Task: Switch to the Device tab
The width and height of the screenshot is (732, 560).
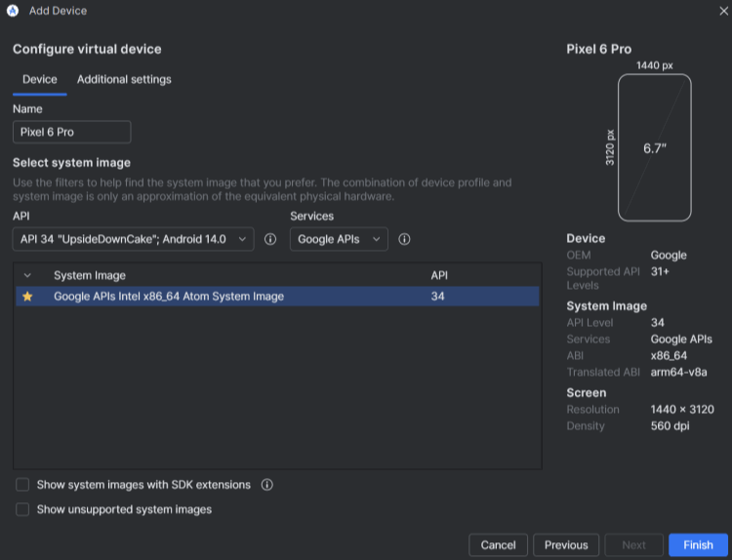Action: pos(40,79)
